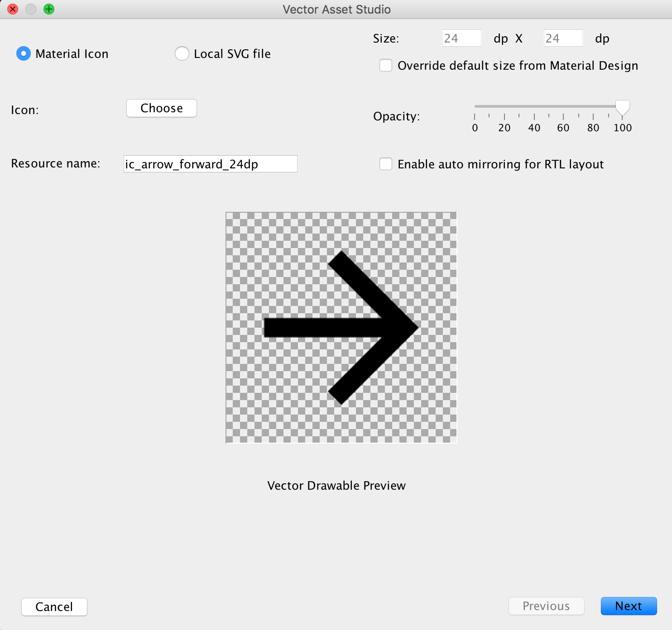Screen dimensions: 672x630
Task: Click the arrow forward preview image
Action: 341,327
